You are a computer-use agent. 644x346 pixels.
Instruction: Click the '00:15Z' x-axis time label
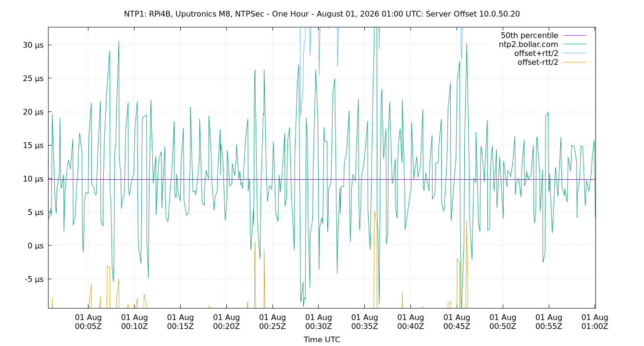click(x=181, y=326)
